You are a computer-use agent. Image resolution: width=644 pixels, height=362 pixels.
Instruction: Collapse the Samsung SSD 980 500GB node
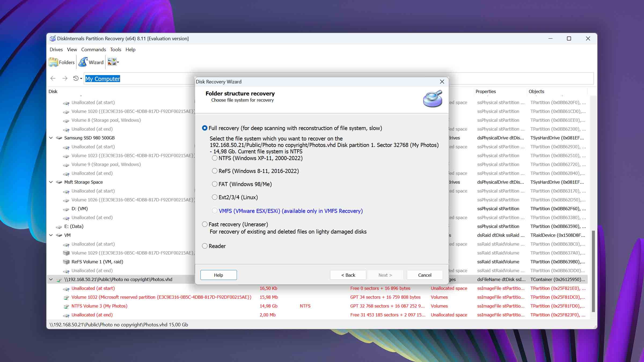51,138
